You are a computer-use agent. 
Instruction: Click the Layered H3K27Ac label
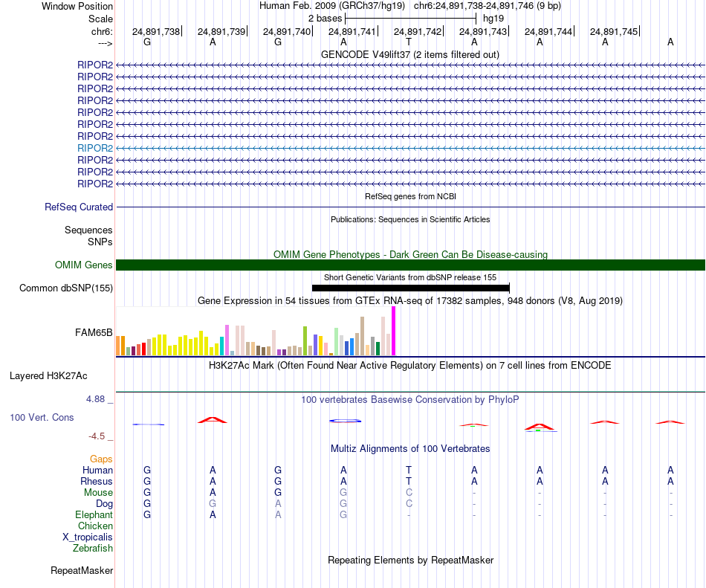[48, 376]
